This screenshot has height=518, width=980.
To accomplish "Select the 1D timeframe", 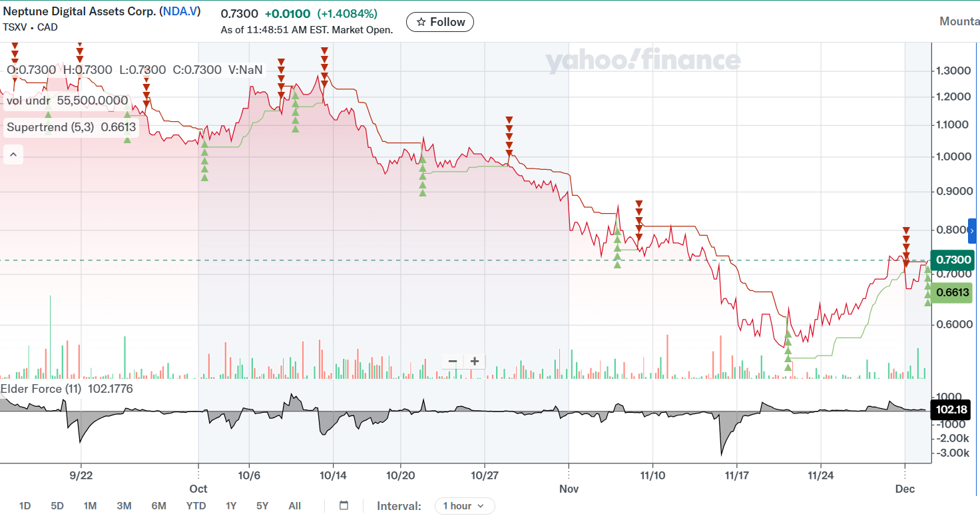I will click(25, 506).
